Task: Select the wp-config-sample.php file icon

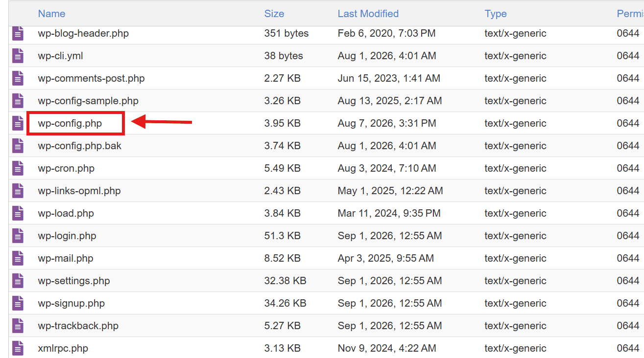Action: point(18,101)
